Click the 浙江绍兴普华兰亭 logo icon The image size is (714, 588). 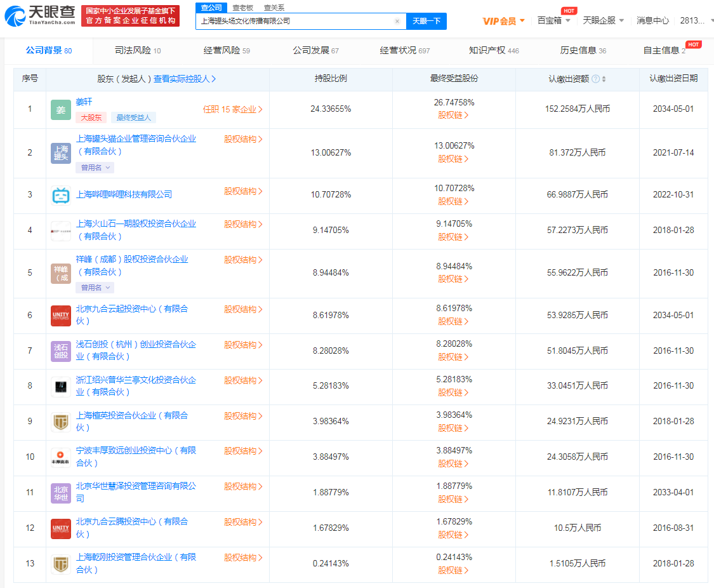[60, 387]
